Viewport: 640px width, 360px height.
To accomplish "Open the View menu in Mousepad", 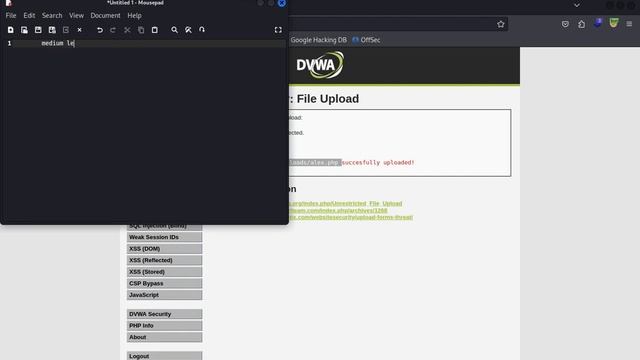I will 76,16.
